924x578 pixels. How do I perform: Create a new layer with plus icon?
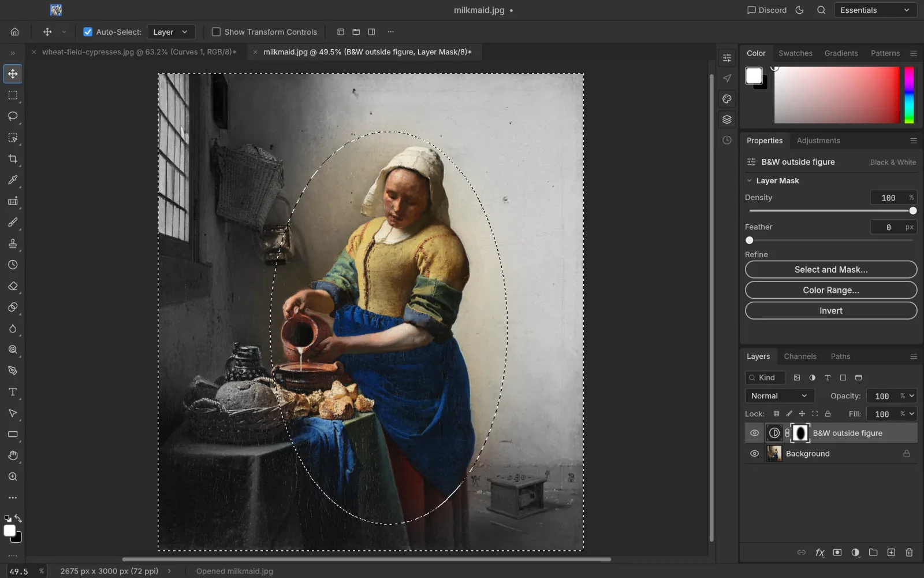[891, 553]
